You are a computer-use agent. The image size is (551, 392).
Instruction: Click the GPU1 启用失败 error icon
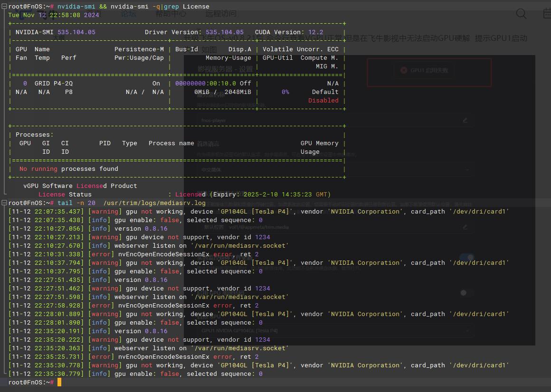pyautogui.click(x=404, y=70)
